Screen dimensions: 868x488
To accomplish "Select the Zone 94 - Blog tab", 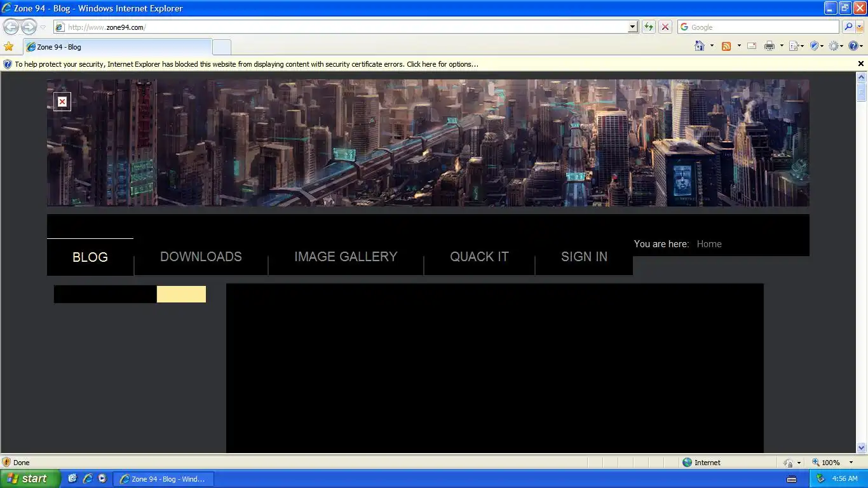I will (118, 47).
